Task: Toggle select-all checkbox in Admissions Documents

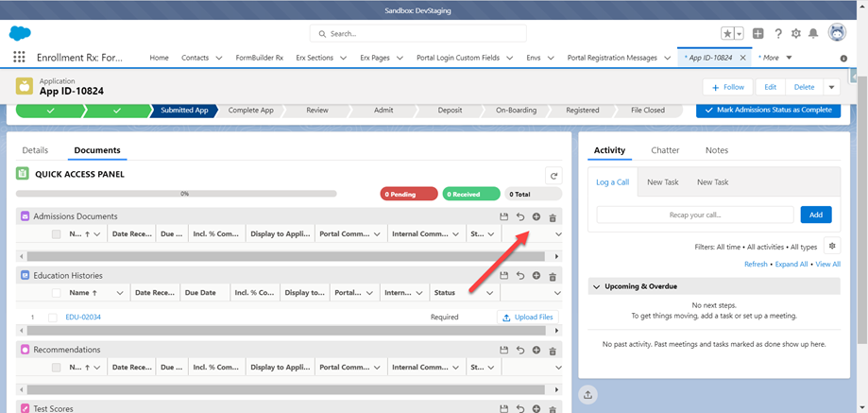Action: click(x=57, y=233)
